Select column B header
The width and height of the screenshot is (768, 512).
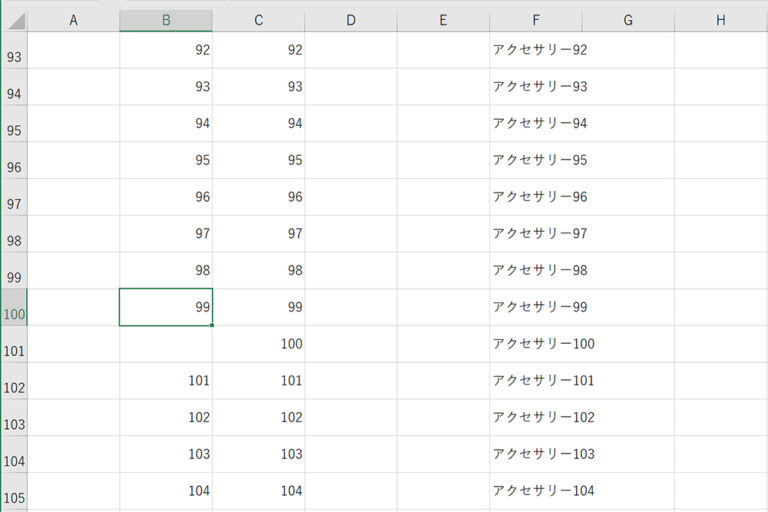[x=166, y=21]
